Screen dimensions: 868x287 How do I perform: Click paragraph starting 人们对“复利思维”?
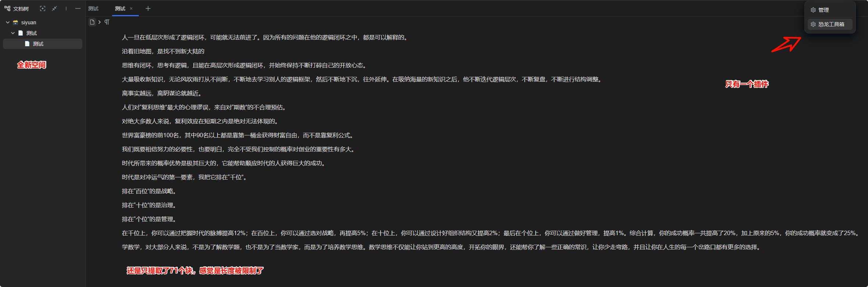coord(205,107)
